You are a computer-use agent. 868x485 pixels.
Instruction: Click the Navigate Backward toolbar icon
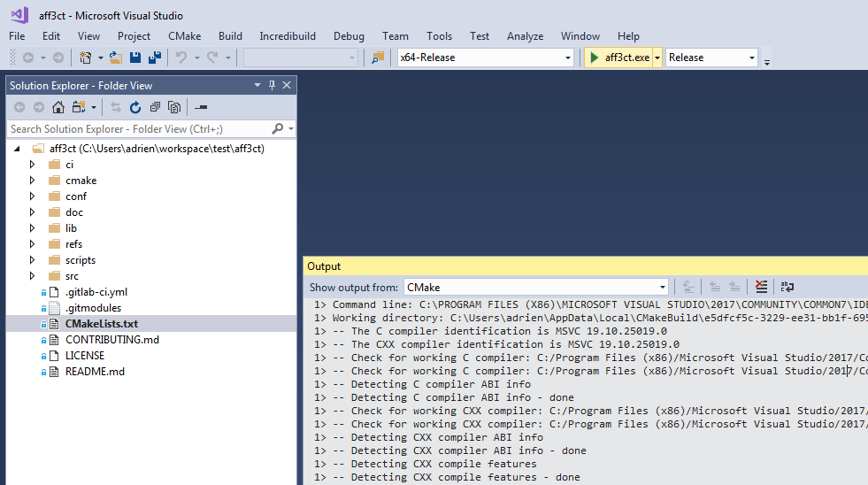point(28,58)
